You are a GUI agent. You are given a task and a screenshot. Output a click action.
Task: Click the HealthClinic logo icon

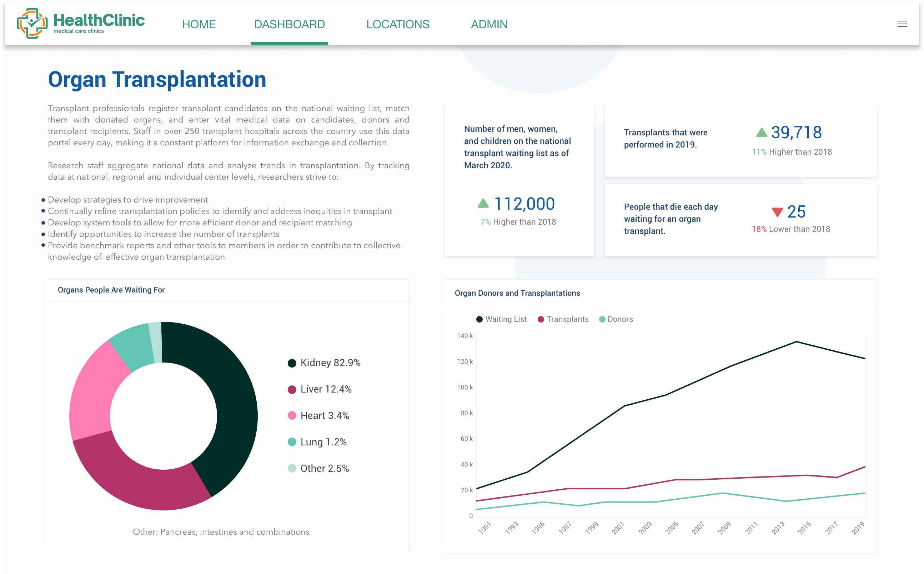click(32, 24)
